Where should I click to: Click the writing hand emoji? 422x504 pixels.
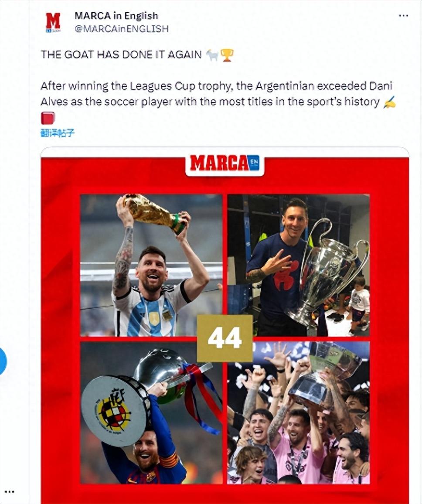tap(389, 102)
